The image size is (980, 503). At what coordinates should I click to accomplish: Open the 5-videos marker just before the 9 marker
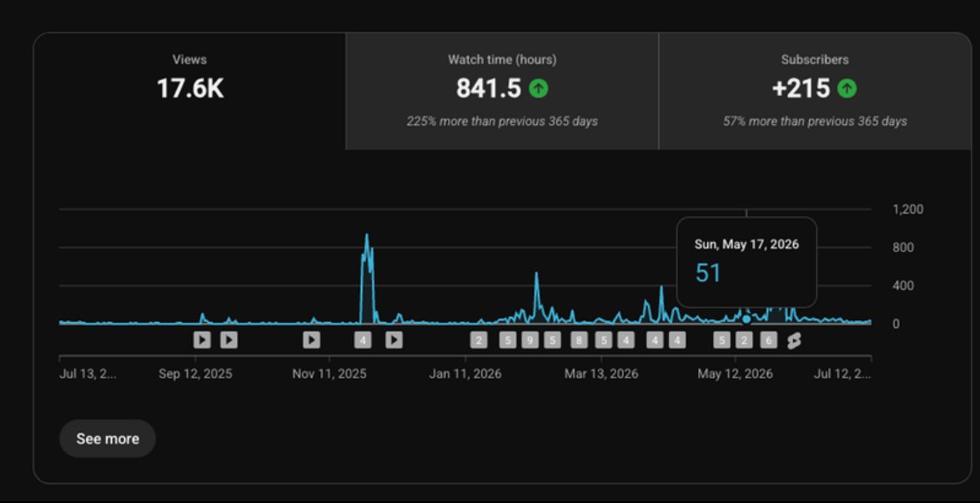click(x=507, y=340)
